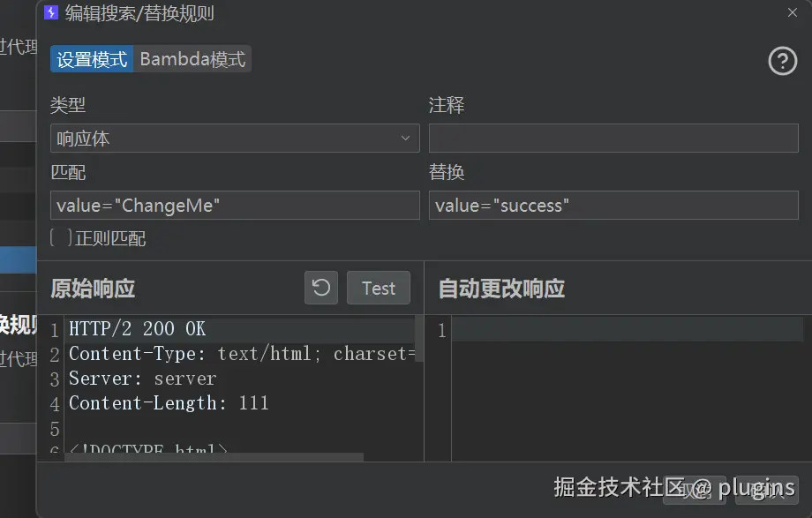Viewport: 812px width, 518px height.
Task: Click the 确认 confirm button at bottom right
Action: [x=766, y=489]
